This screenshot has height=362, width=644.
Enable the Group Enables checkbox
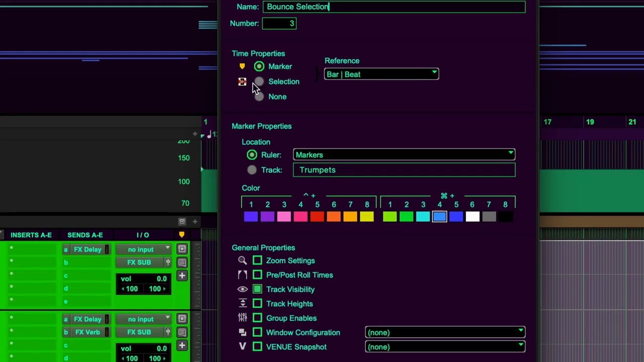258,318
